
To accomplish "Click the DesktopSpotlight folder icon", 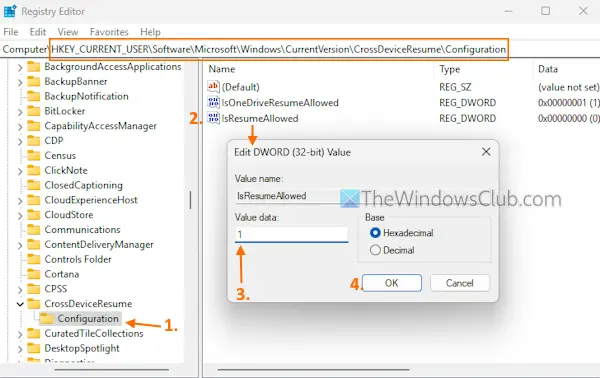I will (34, 349).
